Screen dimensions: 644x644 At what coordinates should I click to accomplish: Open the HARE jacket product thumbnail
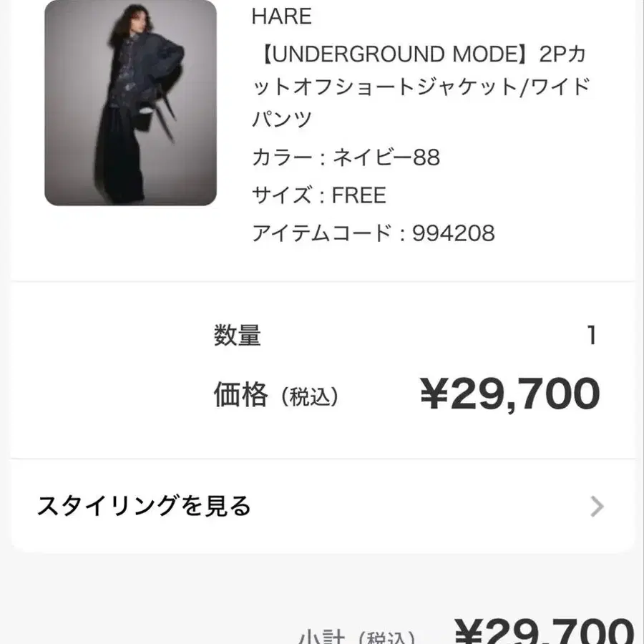tap(130, 103)
